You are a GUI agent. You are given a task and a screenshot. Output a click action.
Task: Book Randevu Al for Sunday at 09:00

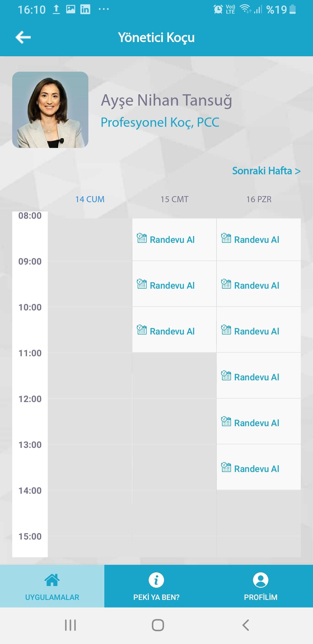(x=256, y=285)
